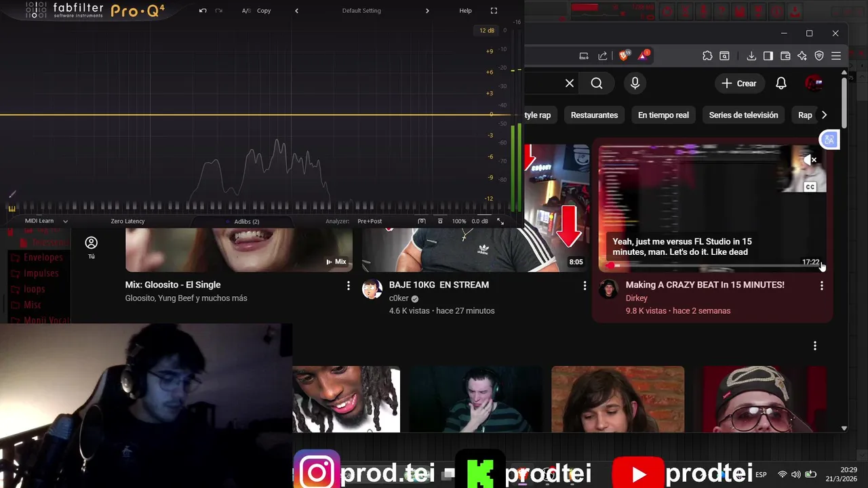Select the Series de televisión chip
Screen dimensions: 868x488
[x=743, y=115]
